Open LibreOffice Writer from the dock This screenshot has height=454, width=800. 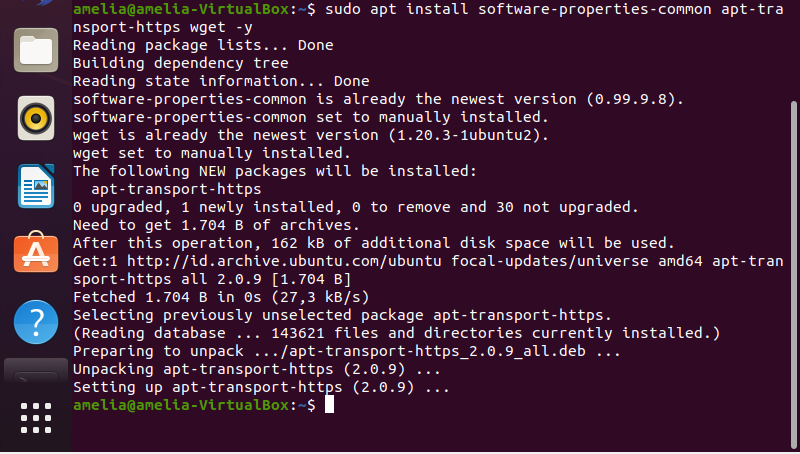click(36, 186)
